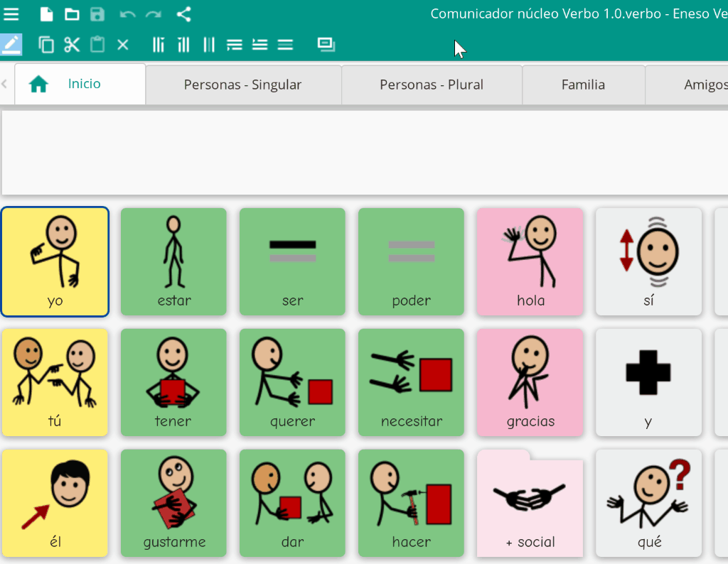728x564 pixels.
Task: Tap the 'qué' question cell
Action: click(648, 503)
